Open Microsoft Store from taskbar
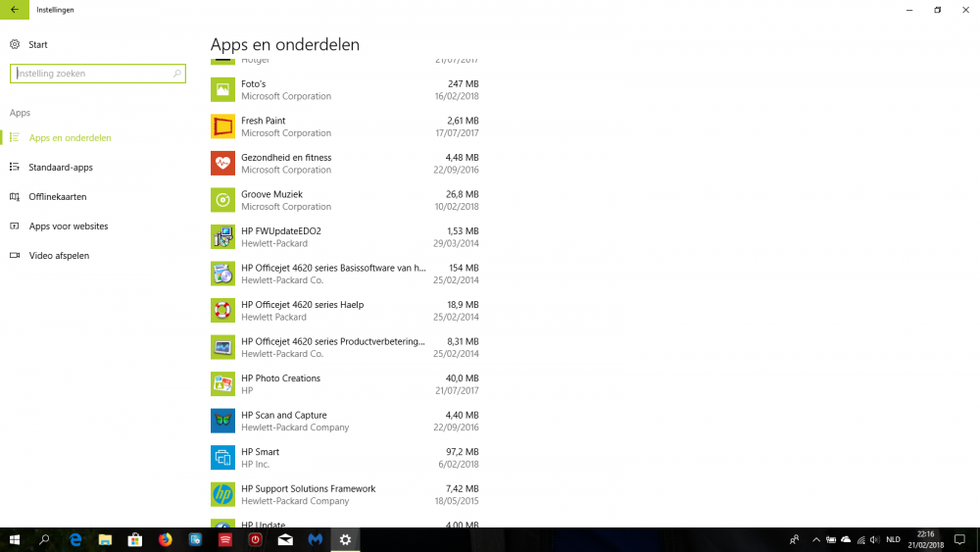980x552 pixels. click(x=135, y=539)
